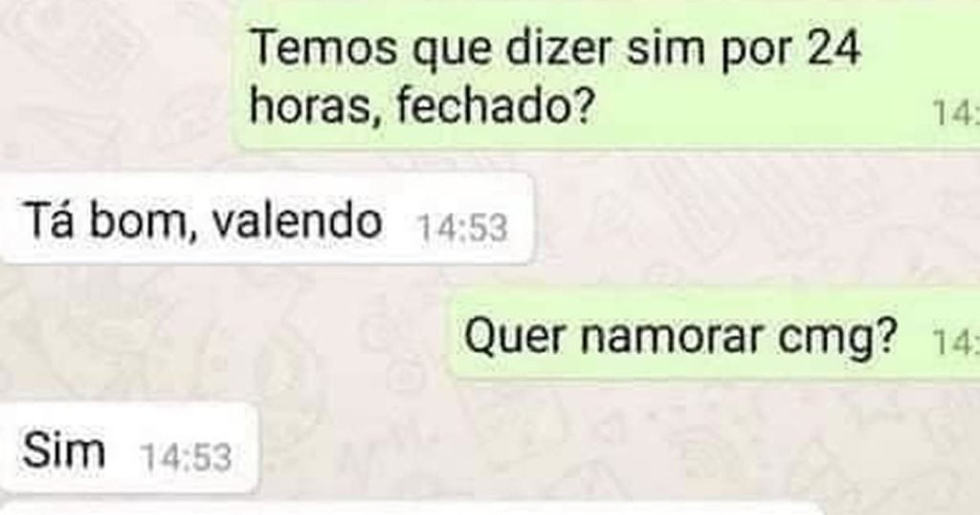Viewport: 980px width, 515px height.
Task: Click the word "Temos" starting the top message
Action: click(x=323, y=49)
